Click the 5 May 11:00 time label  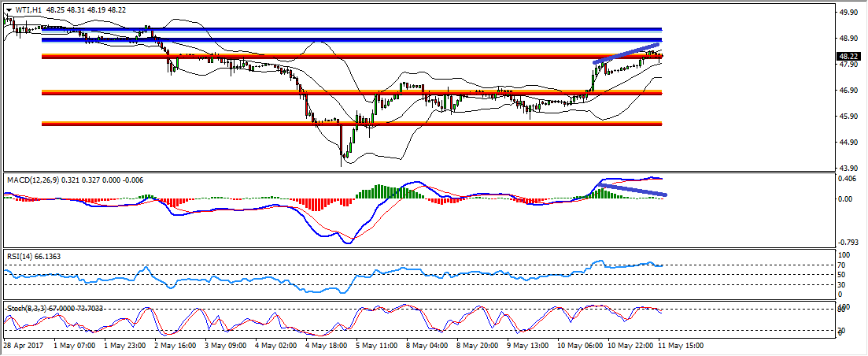376,345
